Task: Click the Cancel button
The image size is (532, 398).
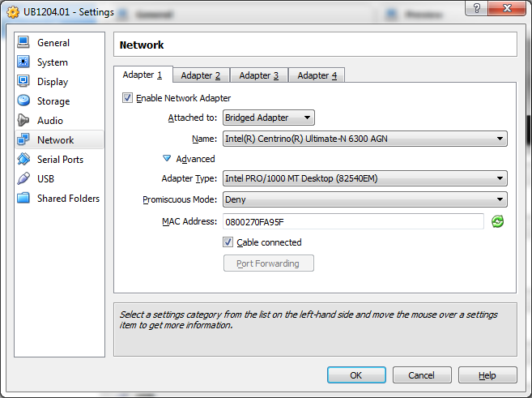Action: [421, 375]
